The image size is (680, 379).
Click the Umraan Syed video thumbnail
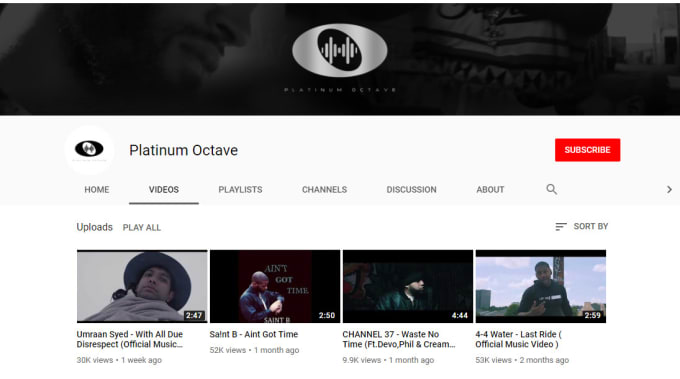click(142, 286)
